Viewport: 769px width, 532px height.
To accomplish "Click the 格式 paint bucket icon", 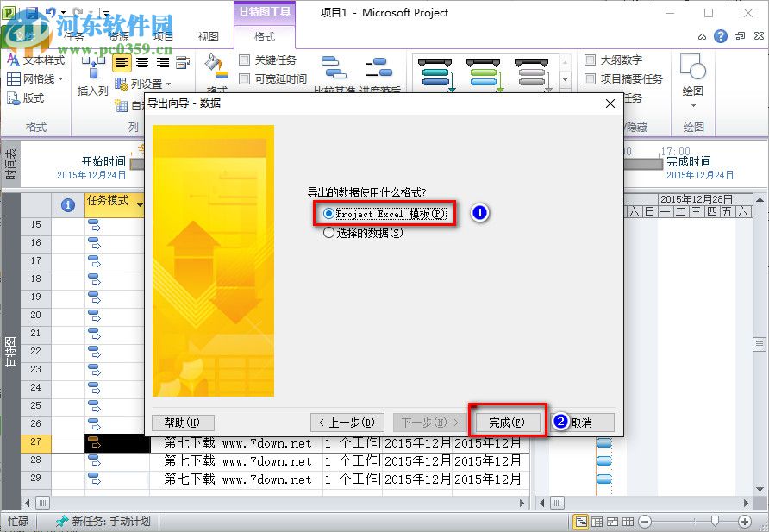I will coord(214,65).
